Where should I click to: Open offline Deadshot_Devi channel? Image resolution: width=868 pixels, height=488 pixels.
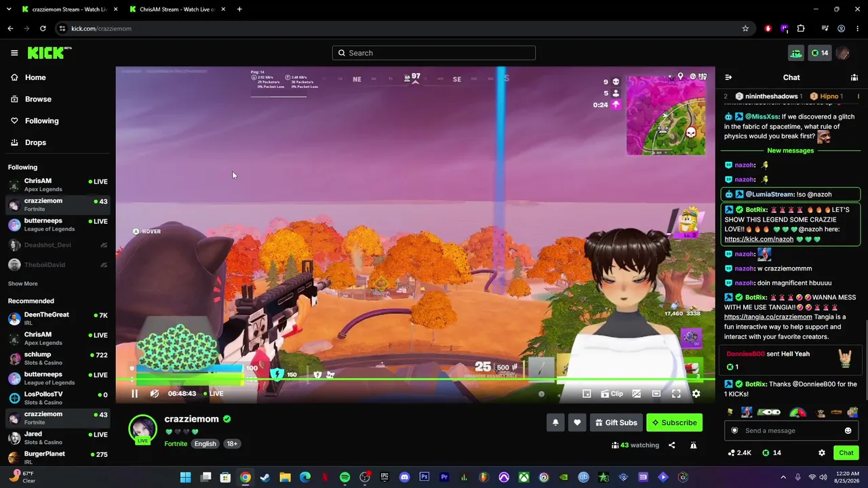point(58,245)
